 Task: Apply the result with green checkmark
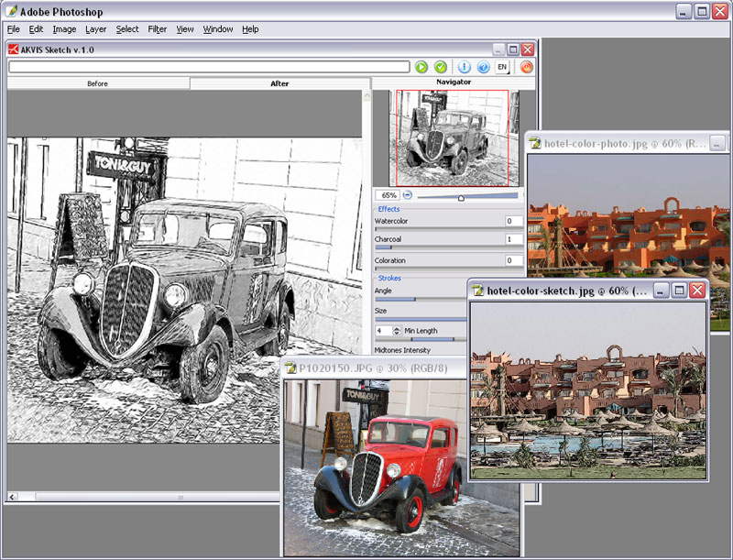click(441, 67)
